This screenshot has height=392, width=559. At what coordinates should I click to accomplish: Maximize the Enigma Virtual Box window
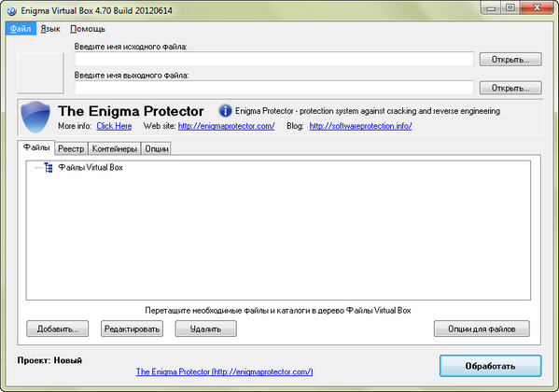[510, 7]
